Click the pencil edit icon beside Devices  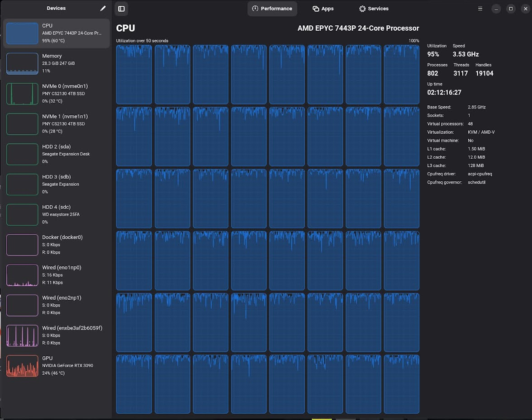pyautogui.click(x=103, y=8)
